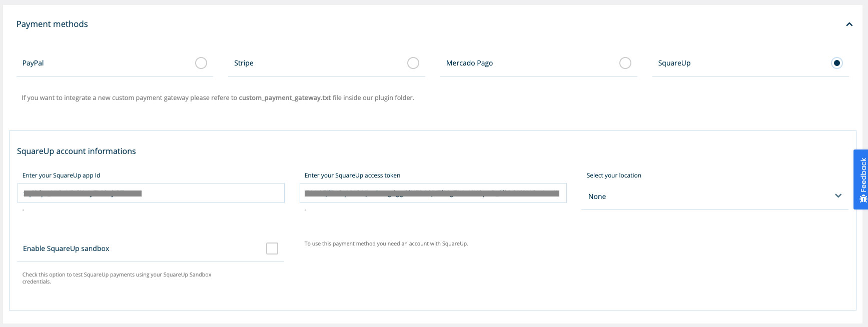Image resolution: width=868 pixels, height=327 pixels.
Task: Click the PayPal label text
Action: pos(33,63)
